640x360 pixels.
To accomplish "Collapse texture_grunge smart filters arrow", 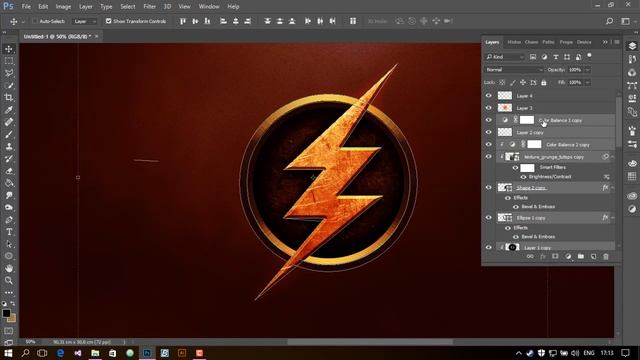I will [613, 157].
